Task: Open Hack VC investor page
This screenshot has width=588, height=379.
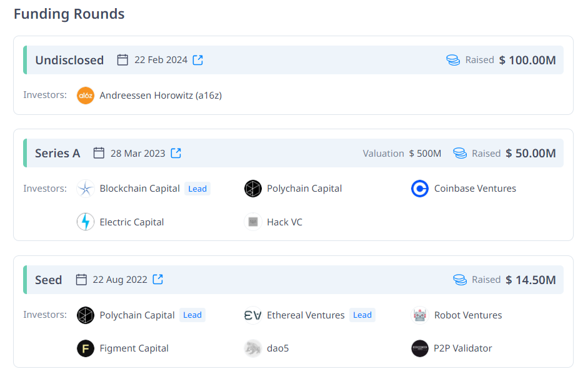Action: (x=284, y=222)
